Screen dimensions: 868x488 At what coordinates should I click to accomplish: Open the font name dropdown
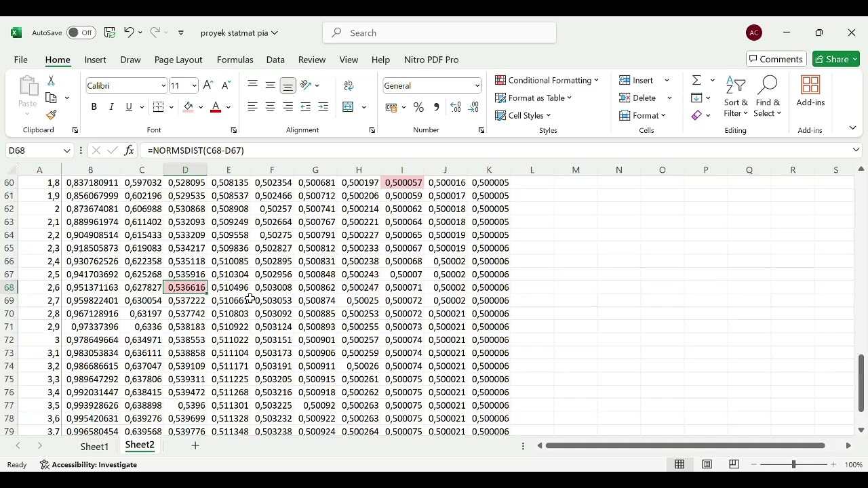163,85
